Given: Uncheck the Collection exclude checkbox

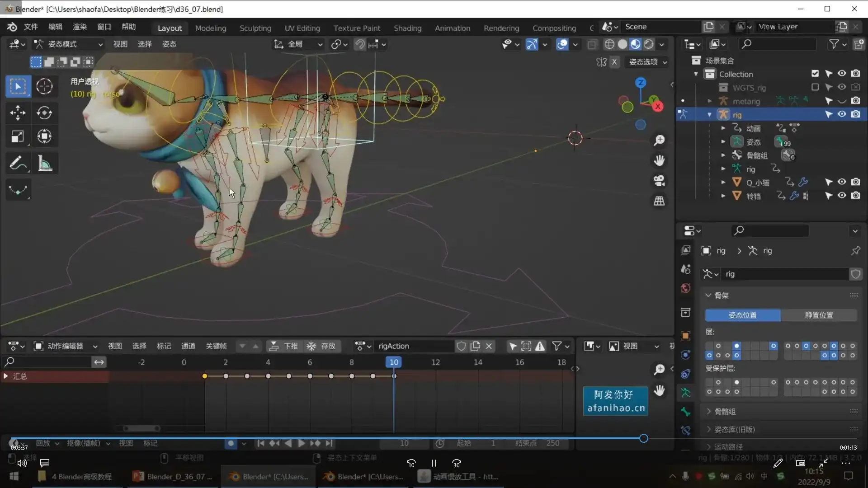Looking at the screenshot, I should coord(815,74).
